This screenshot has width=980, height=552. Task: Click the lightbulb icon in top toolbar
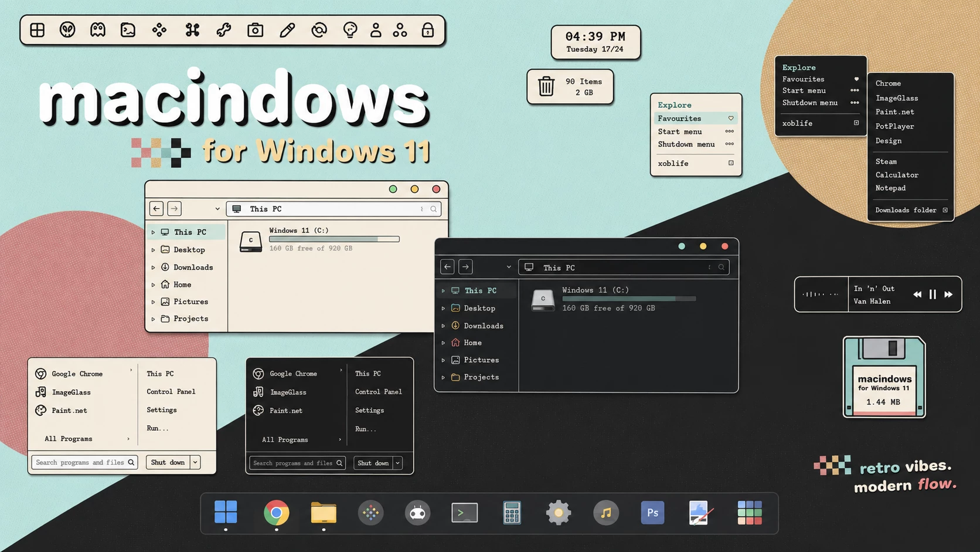(x=350, y=30)
